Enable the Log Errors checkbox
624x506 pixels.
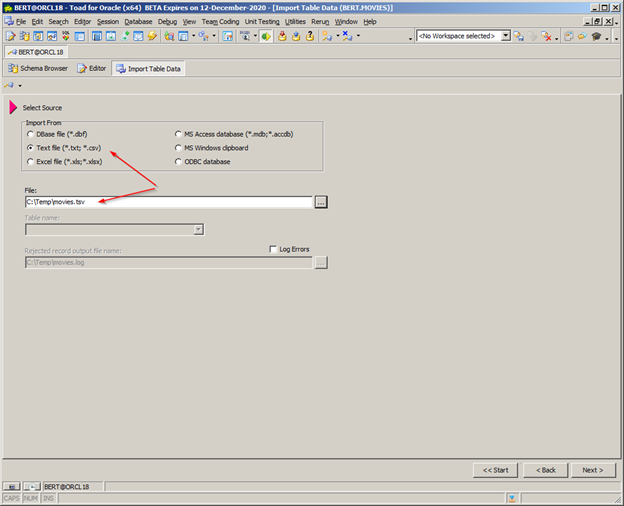pos(273,249)
